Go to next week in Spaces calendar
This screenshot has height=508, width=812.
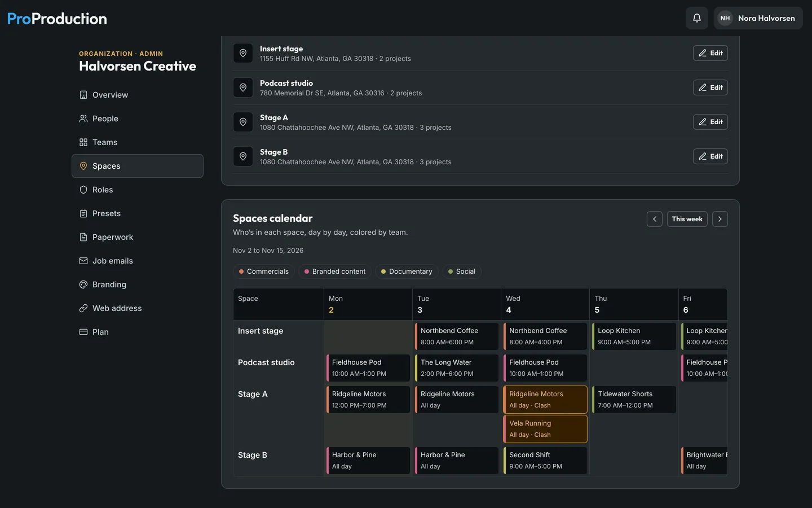[x=720, y=219]
